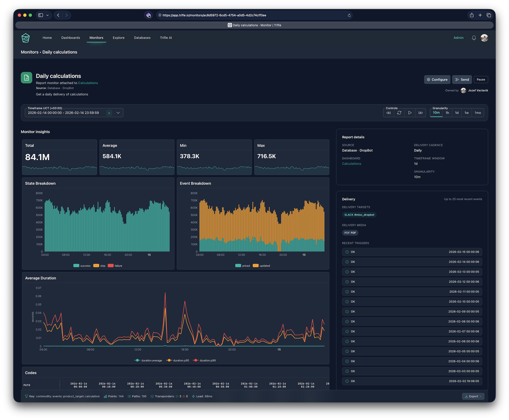The width and height of the screenshot is (509, 420).
Task: Expand the timeframe dropdown chevron
Action: point(118,113)
